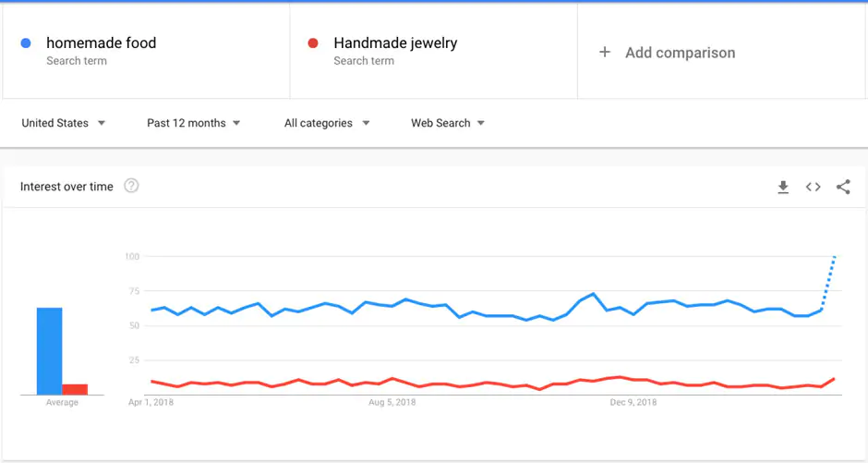Open the All categories dropdown
Image resolution: width=868 pixels, height=463 pixels.
[327, 123]
